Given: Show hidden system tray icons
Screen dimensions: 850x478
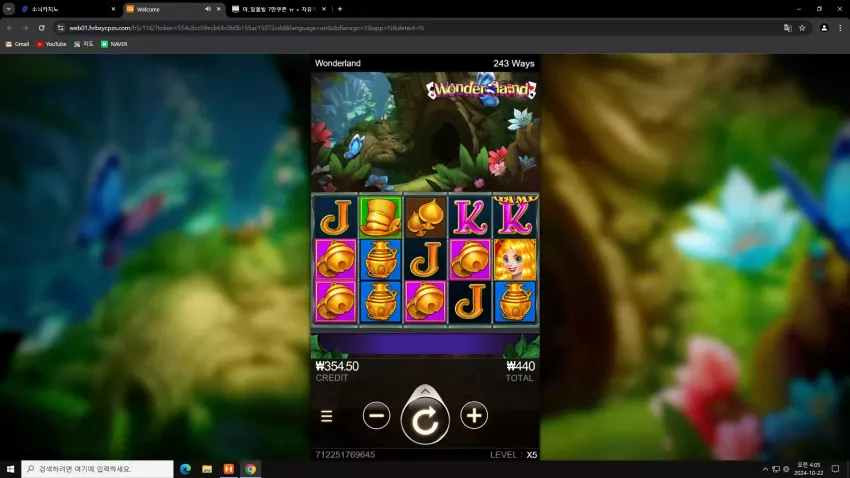Looking at the screenshot, I should click(x=765, y=469).
